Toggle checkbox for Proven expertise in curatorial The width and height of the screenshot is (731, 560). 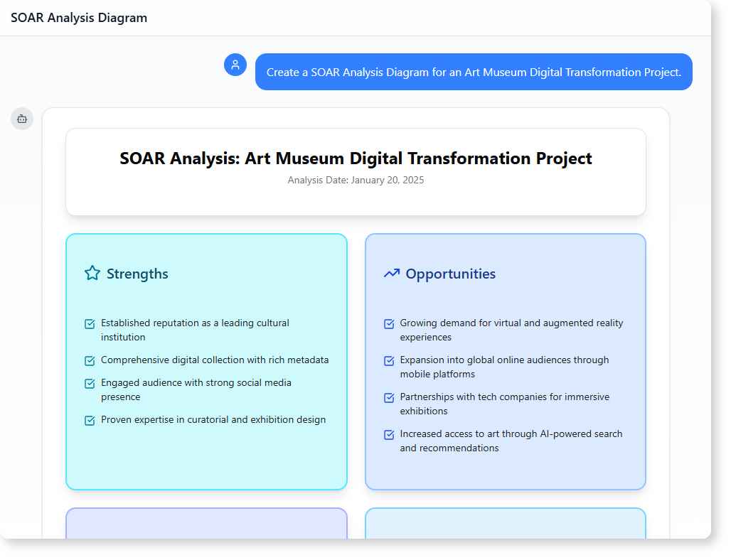click(90, 421)
